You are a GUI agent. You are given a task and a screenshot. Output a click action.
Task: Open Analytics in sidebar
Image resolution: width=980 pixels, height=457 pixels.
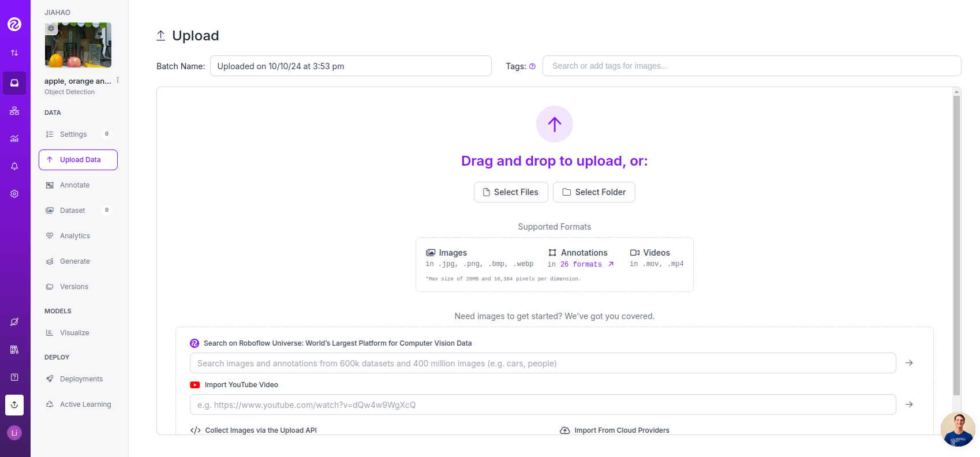(x=78, y=236)
